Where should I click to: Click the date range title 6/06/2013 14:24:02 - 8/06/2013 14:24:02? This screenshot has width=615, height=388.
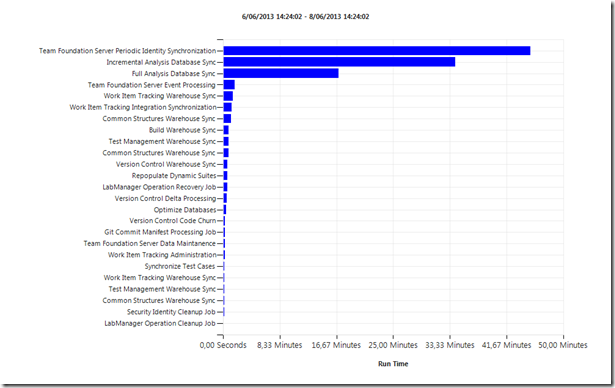pos(305,16)
